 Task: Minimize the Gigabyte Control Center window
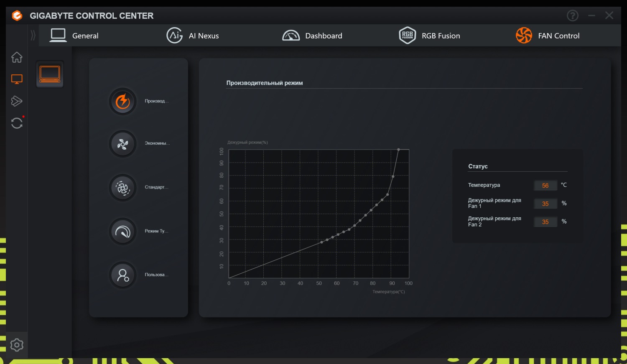tap(591, 15)
